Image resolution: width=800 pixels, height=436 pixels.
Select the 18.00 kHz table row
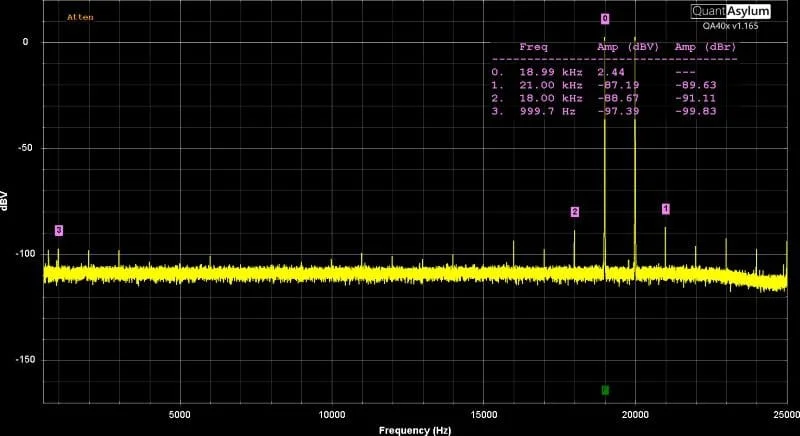click(605, 98)
